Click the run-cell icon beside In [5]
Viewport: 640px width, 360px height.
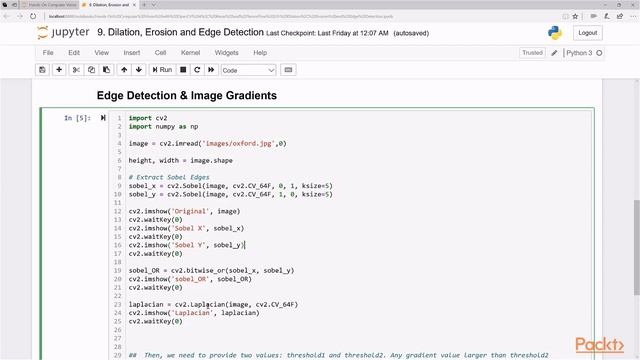click(103, 118)
